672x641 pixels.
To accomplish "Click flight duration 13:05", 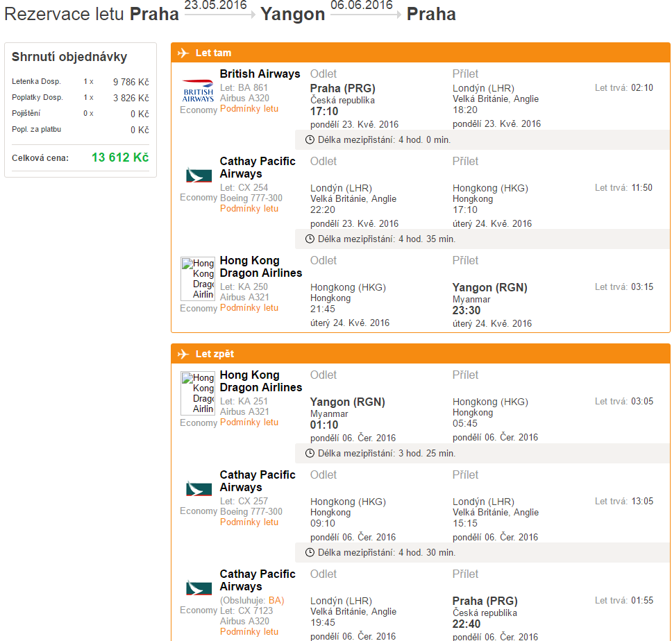I will tap(642, 501).
